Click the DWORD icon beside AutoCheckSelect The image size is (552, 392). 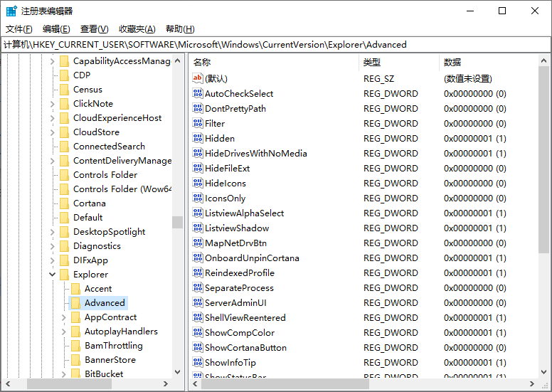pos(198,93)
